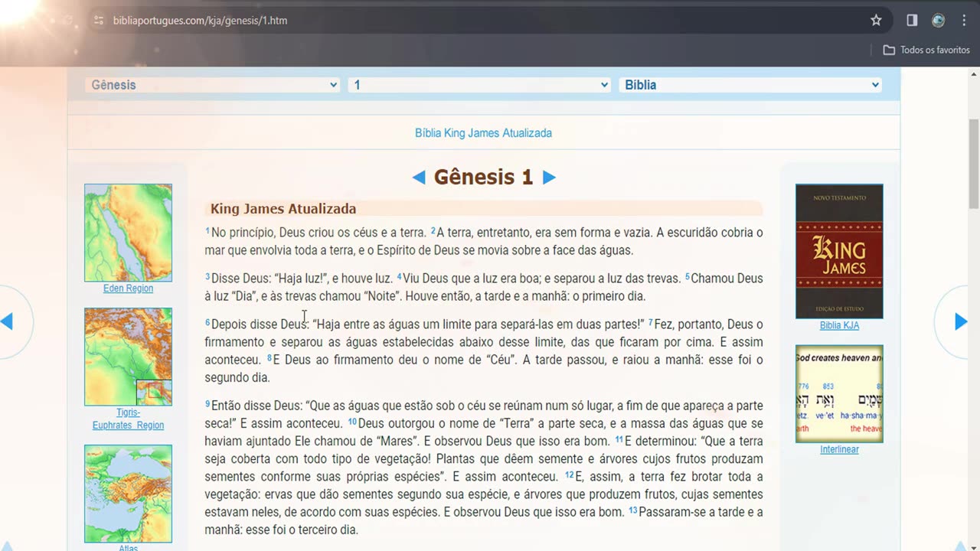Screen dimensions: 980x551
Task: Click the King James Atualizada heading
Action: (283, 209)
